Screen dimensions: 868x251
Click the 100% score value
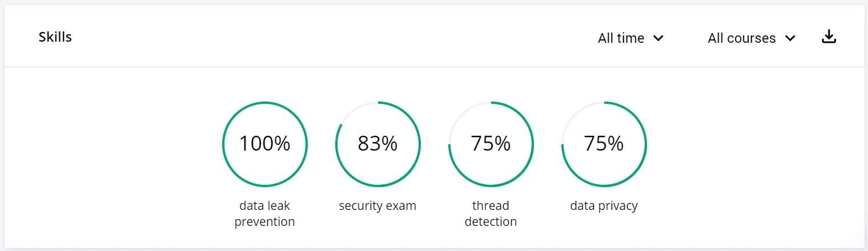point(264,144)
